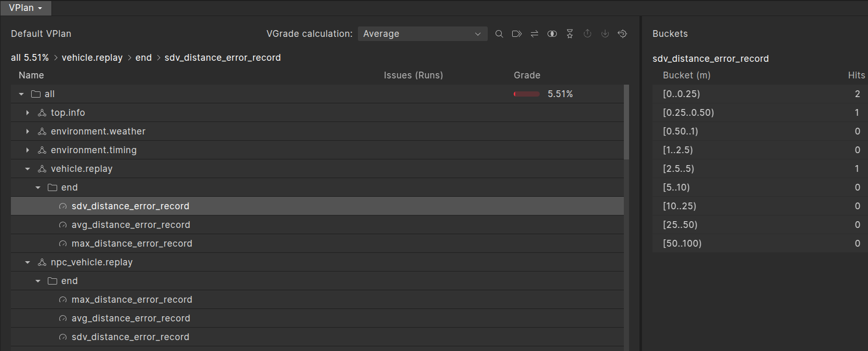
Task: Click the double-tag icon in VPlan toolbar
Action: (517, 34)
